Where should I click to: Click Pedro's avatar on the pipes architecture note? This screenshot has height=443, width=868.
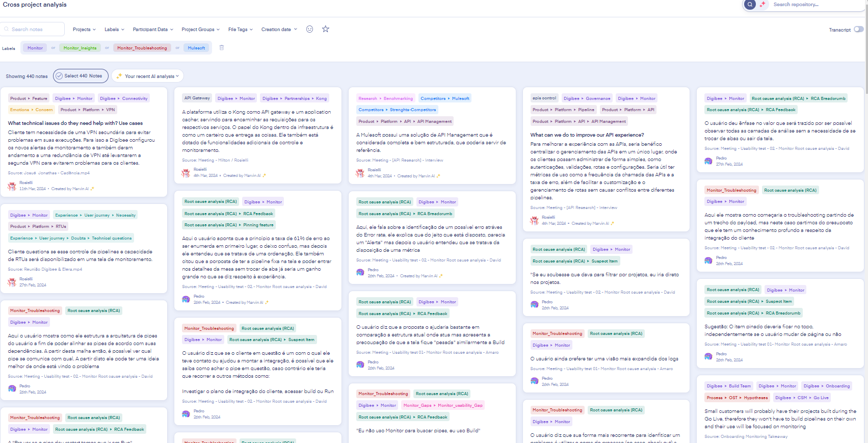[12, 389]
